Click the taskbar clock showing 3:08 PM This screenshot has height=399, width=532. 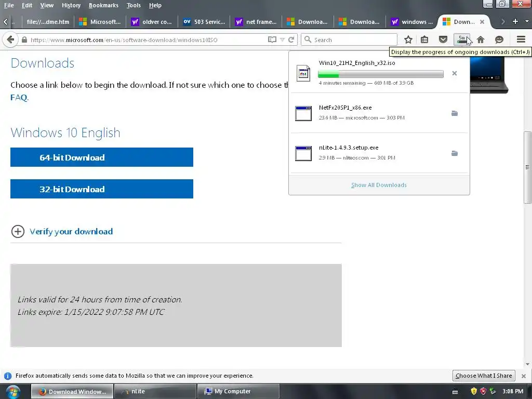(x=513, y=391)
